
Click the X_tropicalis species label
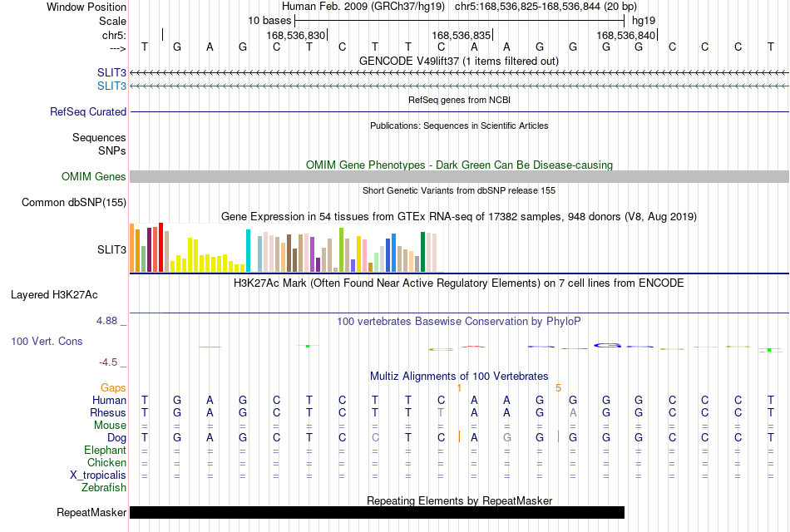pyautogui.click(x=98, y=475)
